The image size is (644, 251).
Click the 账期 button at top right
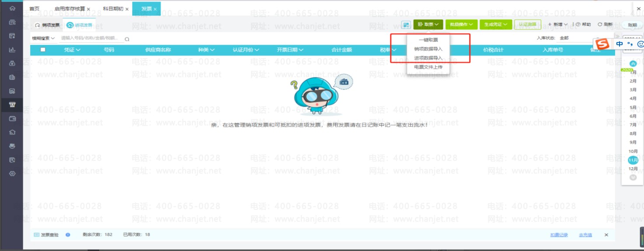(x=632, y=25)
